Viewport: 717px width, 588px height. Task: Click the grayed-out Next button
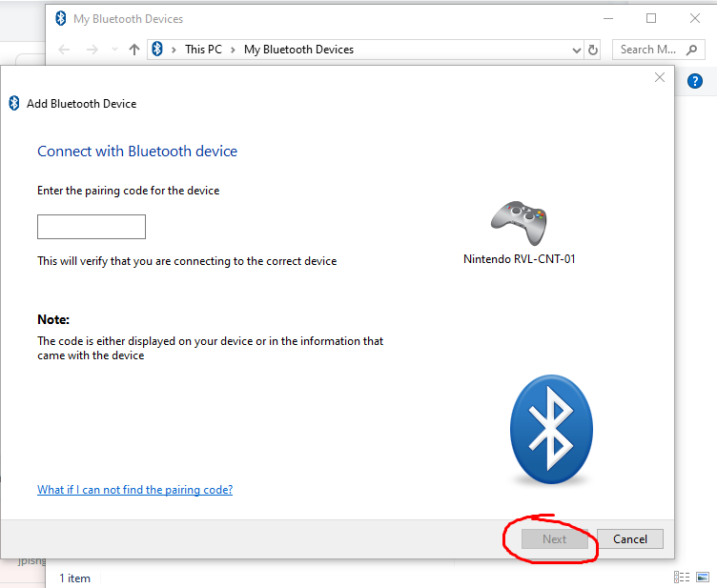click(x=555, y=539)
